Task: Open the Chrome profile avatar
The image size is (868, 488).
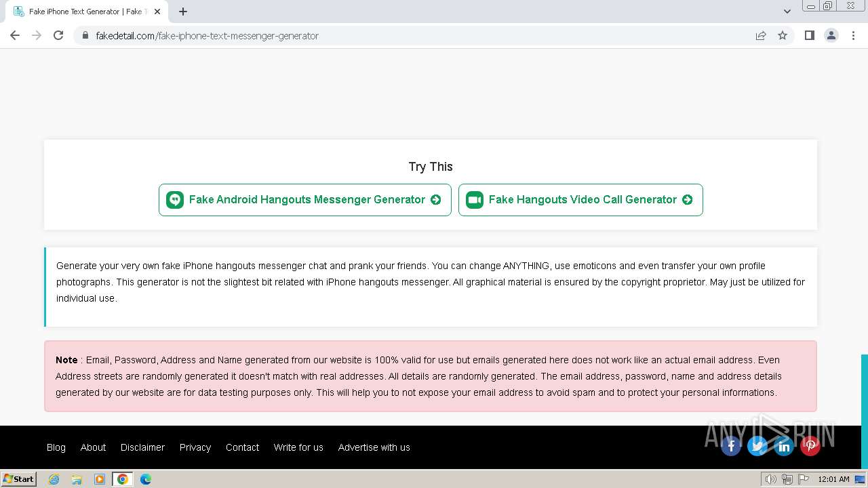Action: point(831,35)
